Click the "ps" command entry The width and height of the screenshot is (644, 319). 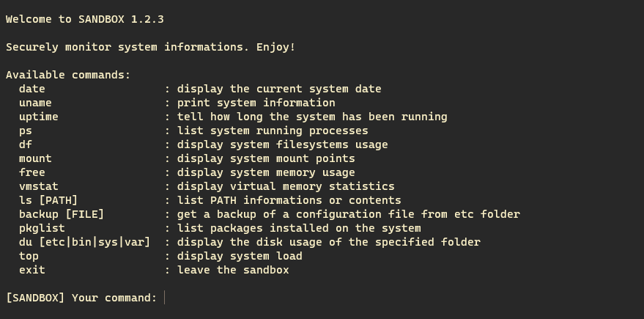pyautogui.click(x=26, y=131)
